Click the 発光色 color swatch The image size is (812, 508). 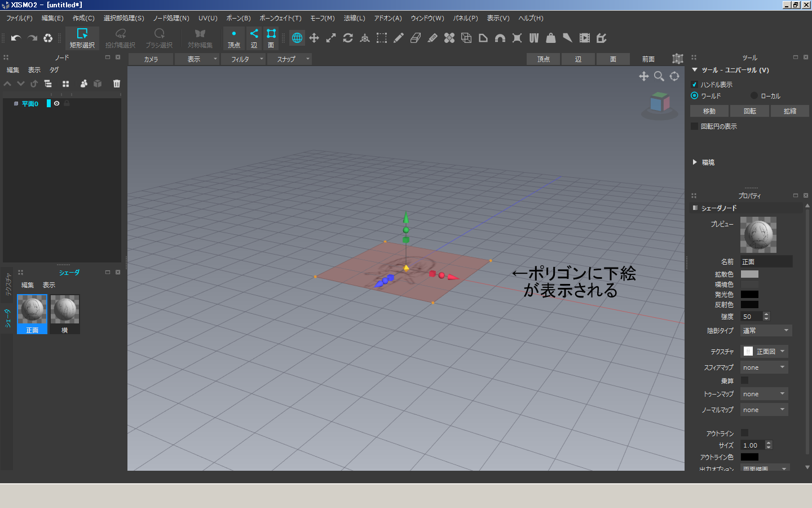click(749, 295)
